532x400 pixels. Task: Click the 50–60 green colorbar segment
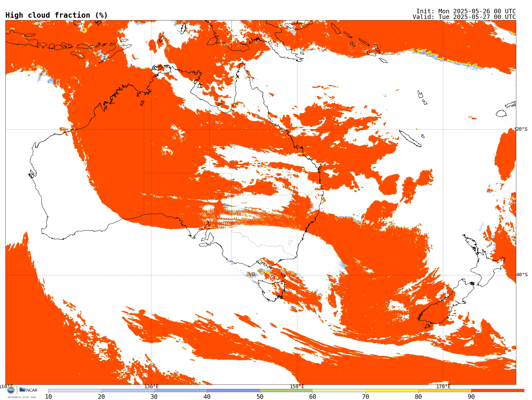point(286,391)
